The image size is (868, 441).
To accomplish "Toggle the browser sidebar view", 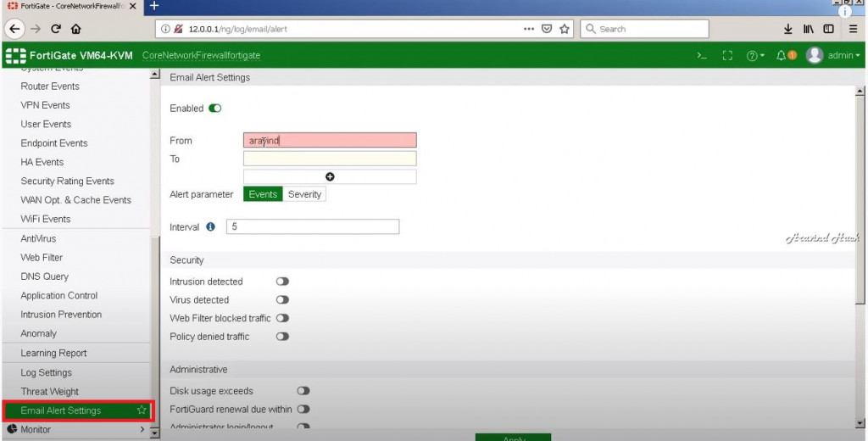I will click(x=829, y=29).
